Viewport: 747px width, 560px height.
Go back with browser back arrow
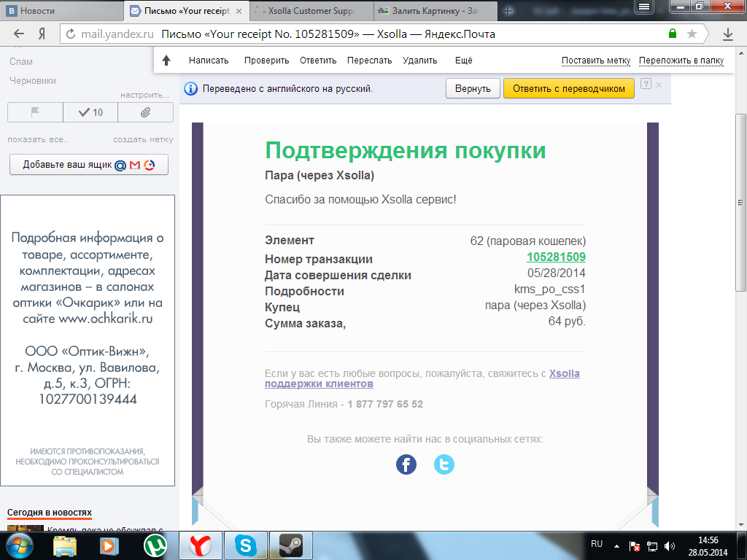coord(18,34)
